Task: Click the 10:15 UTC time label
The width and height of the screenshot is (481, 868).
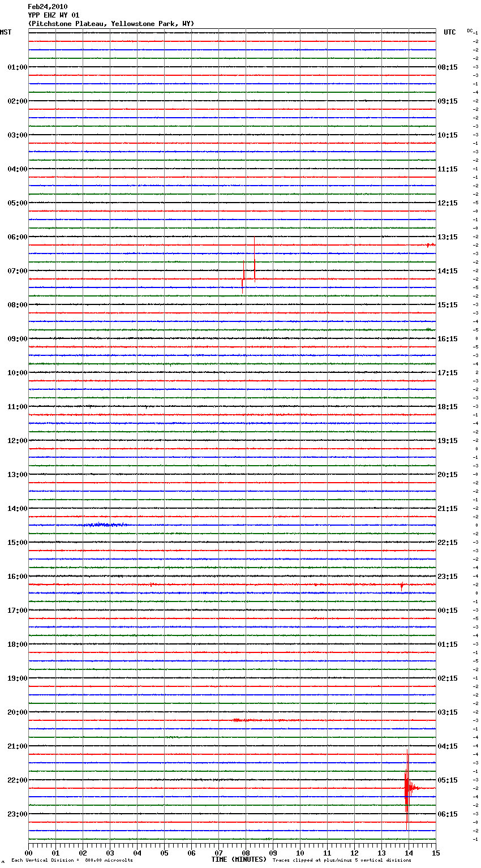Action: 448,135
